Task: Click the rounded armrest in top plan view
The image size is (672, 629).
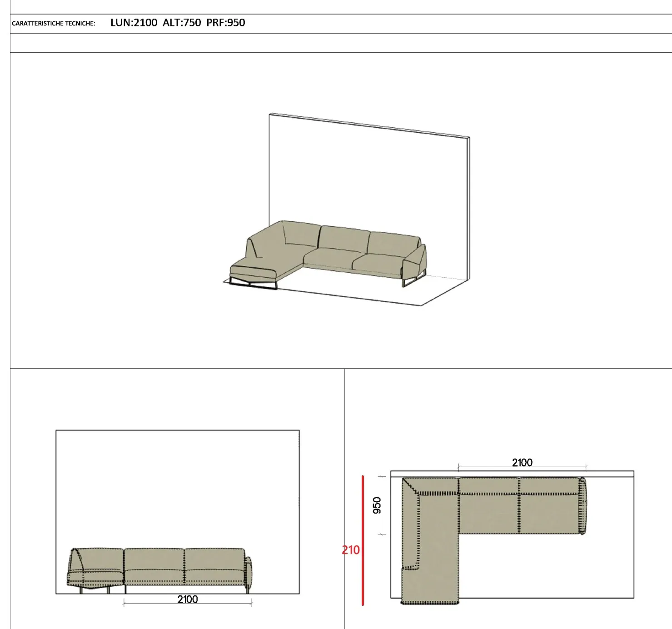Action: [583, 505]
